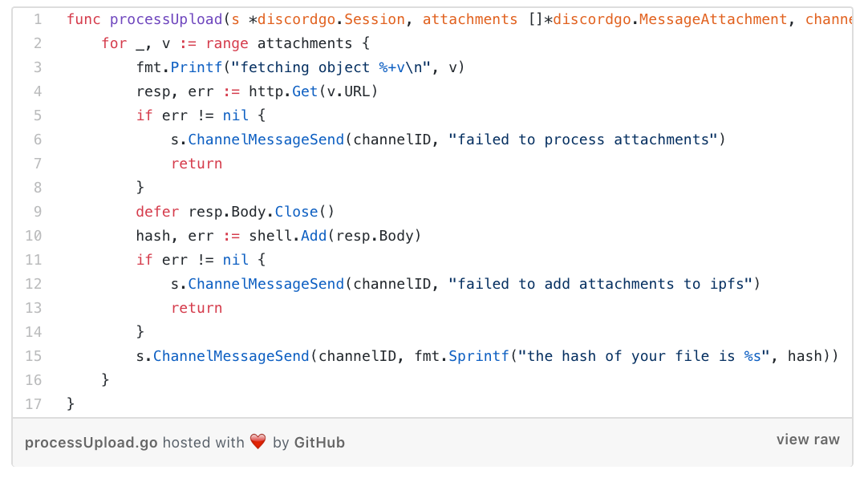Select line number 15 in the gutter
This screenshot has height=478, width=868.
click(x=34, y=356)
